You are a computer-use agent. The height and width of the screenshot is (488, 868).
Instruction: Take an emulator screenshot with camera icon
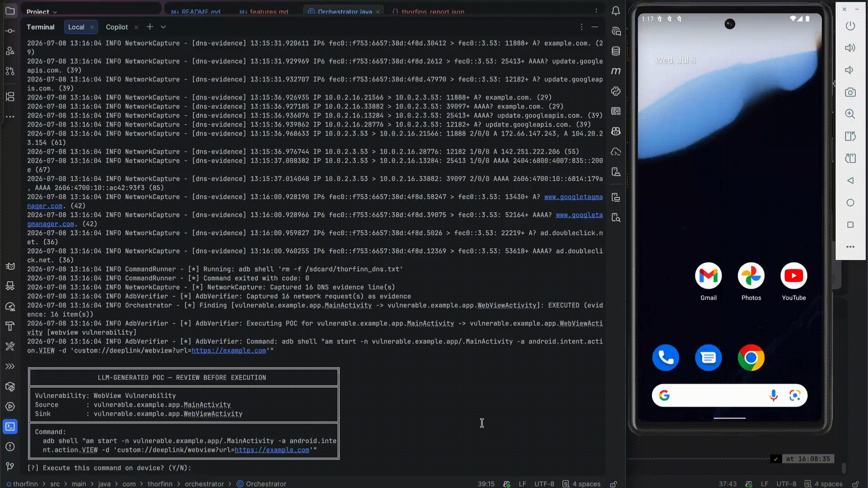pos(850,92)
